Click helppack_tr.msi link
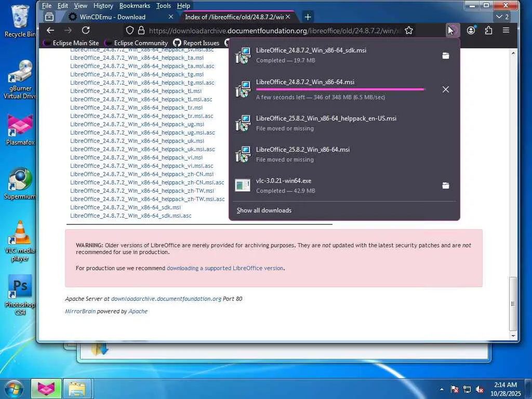This screenshot has height=399, width=532. point(136,108)
